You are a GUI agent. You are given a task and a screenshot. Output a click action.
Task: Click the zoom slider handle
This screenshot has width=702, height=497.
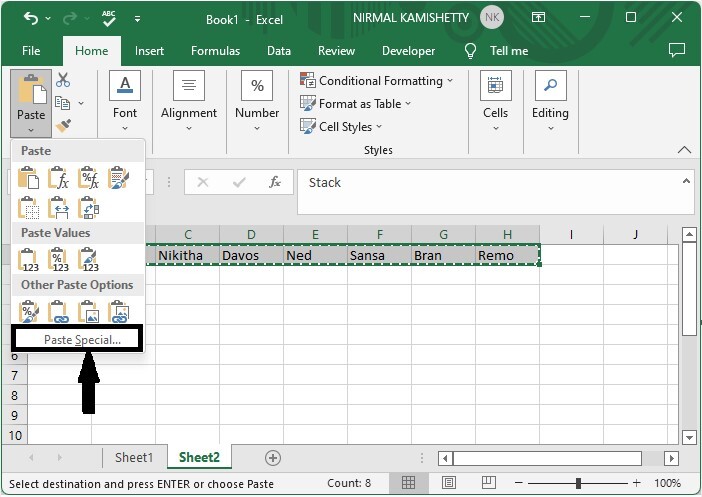coord(578,483)
